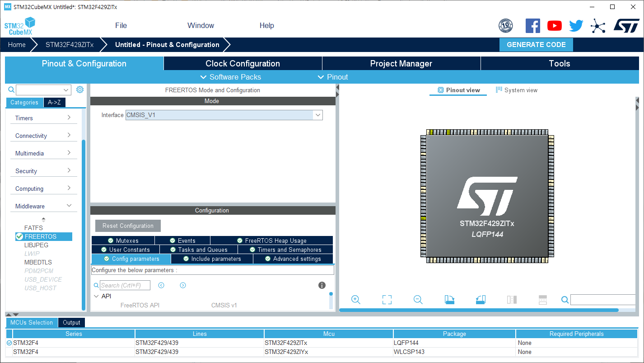644x363 pixels.
Task: Click the pin search magnifier icon
Action: [x=565, y=300]
